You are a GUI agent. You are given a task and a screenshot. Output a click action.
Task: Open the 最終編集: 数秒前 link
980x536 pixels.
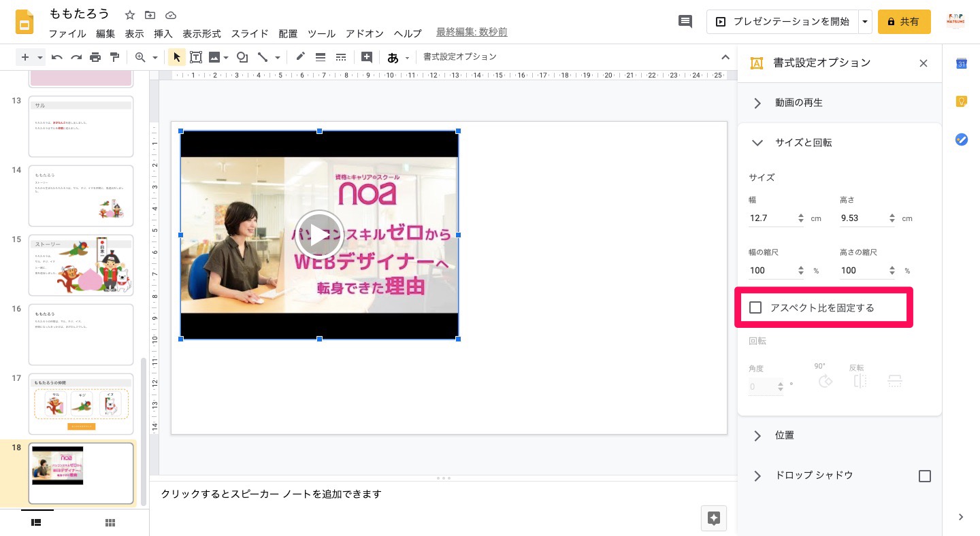coord(472,33)
